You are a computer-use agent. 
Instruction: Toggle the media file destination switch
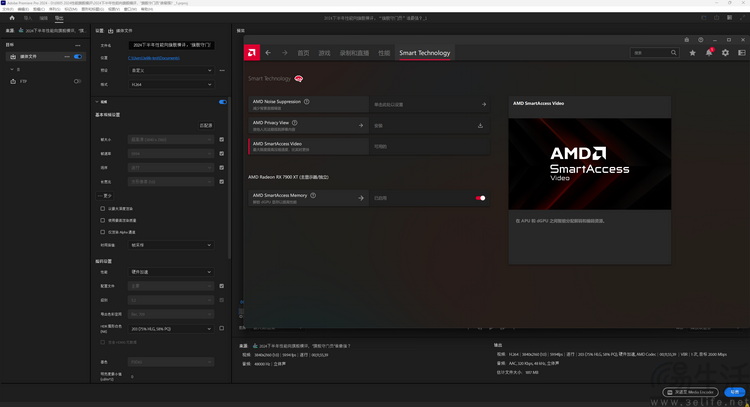click(77, 56)
